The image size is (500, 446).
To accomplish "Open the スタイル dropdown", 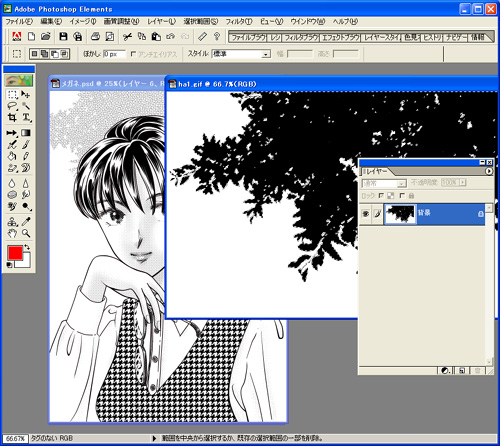I will coord(241,54).
